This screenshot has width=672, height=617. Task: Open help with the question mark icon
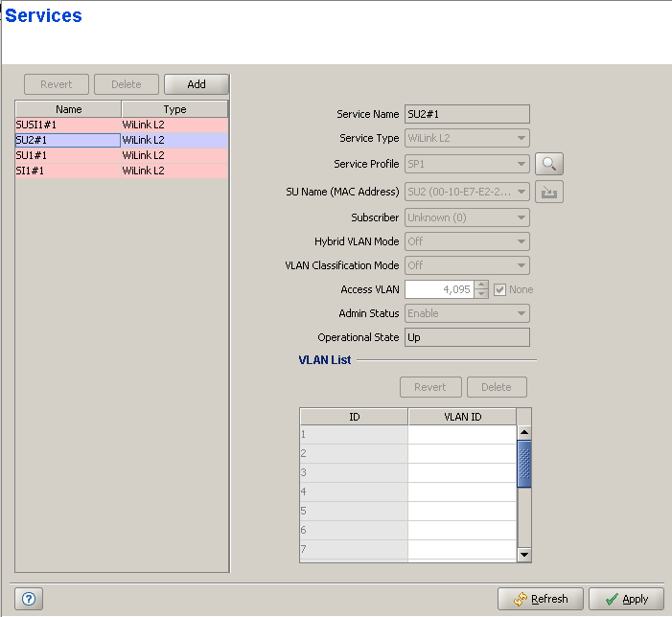point(29,599)
